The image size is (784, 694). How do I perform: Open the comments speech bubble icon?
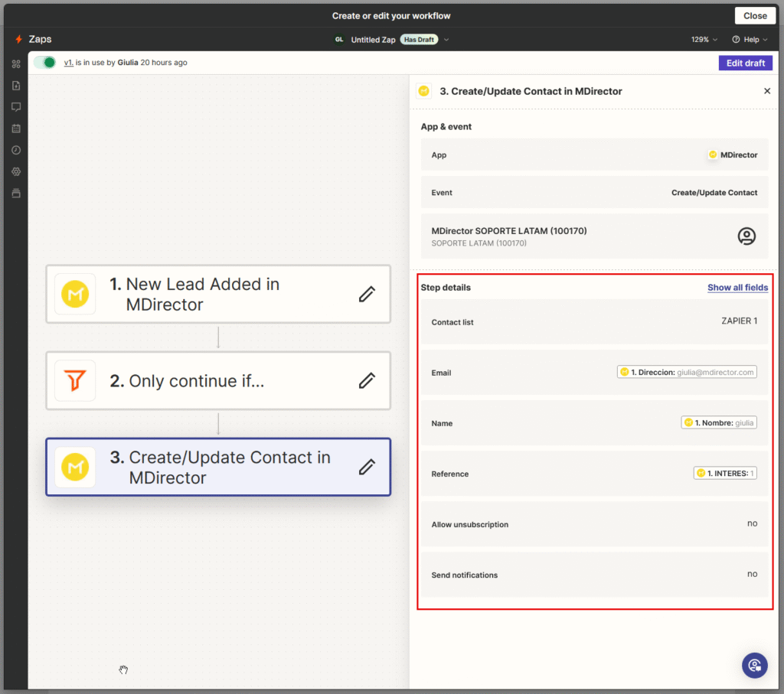click(x=16, y=107)
